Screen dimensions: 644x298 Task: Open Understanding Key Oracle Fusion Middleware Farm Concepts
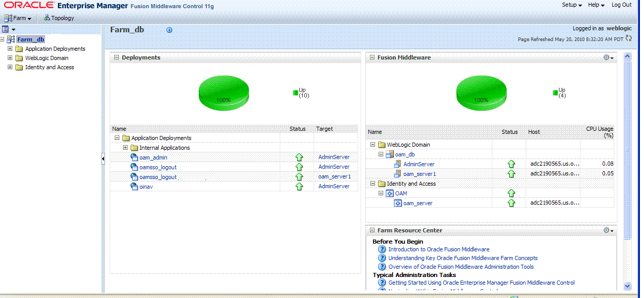(x=463, y=258)
